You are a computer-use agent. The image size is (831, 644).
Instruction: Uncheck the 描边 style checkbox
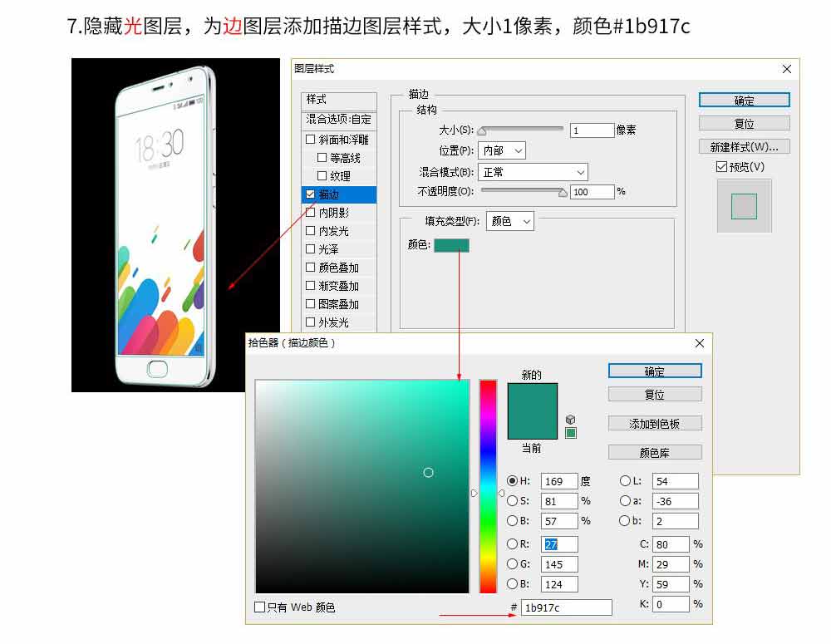point(311,194)
